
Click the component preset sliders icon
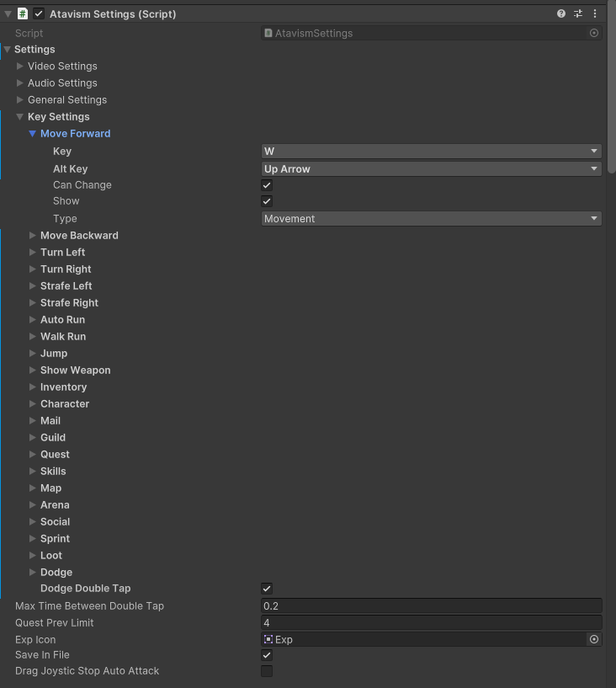[578, 14]
